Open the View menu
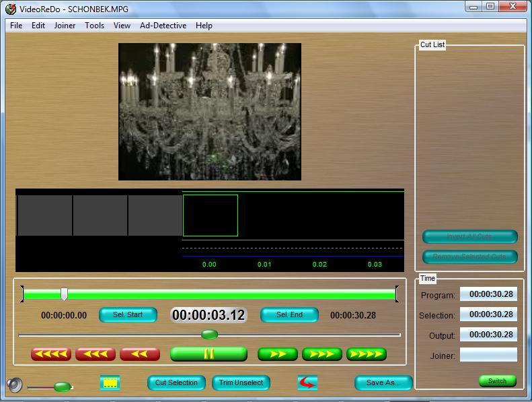The width and height of the screenshot is (532, 402). click(x=122, y=26)
